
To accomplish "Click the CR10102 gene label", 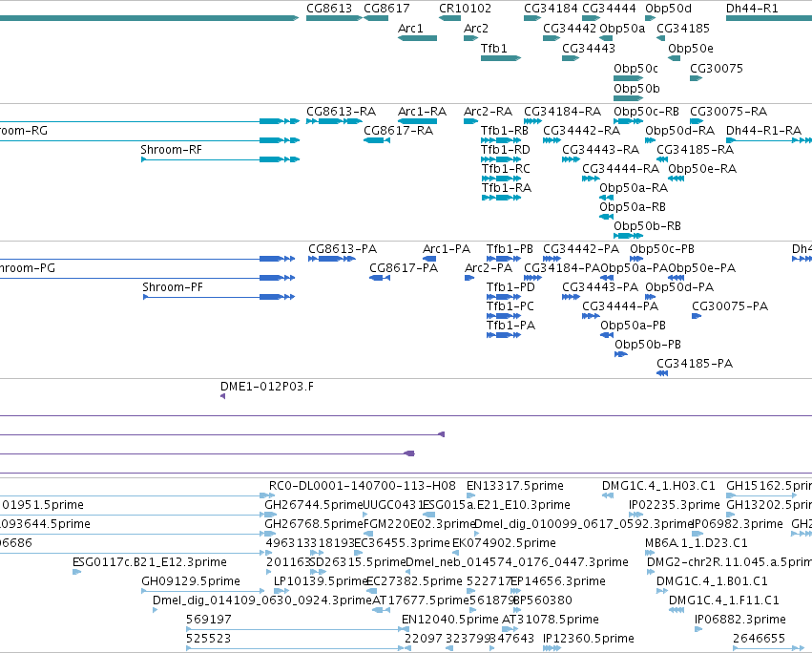I will [465, 9].
